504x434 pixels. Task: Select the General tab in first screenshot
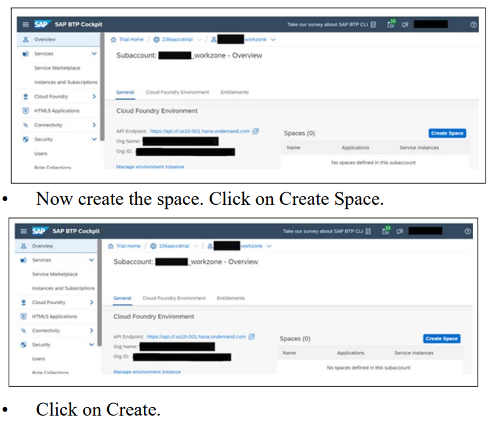click(x=125, y=92)
